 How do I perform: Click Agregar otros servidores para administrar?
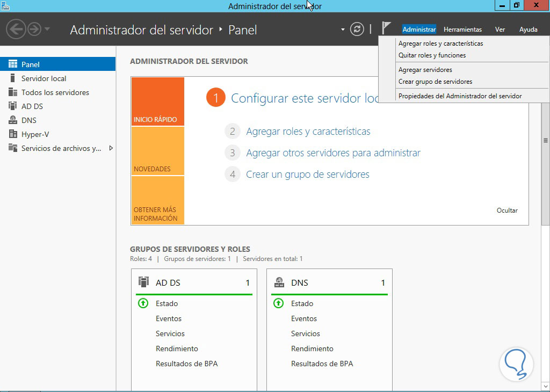click(333, 153)
